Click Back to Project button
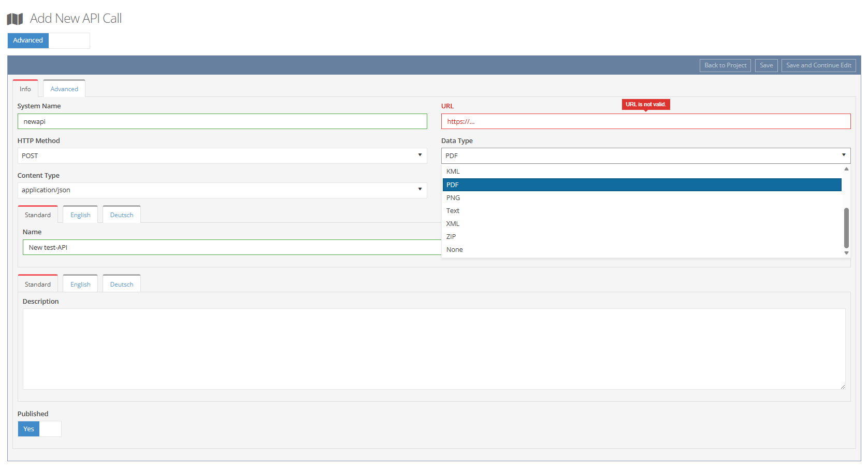 pyautogui.click(x=725, y=65)
